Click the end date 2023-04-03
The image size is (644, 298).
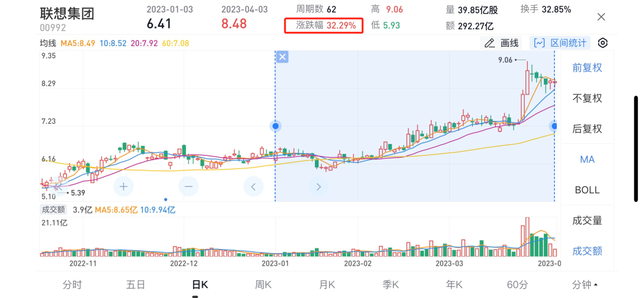tap(244, 9)
